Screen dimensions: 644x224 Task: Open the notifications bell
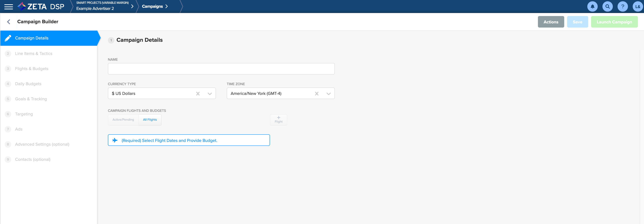point(592,7)
